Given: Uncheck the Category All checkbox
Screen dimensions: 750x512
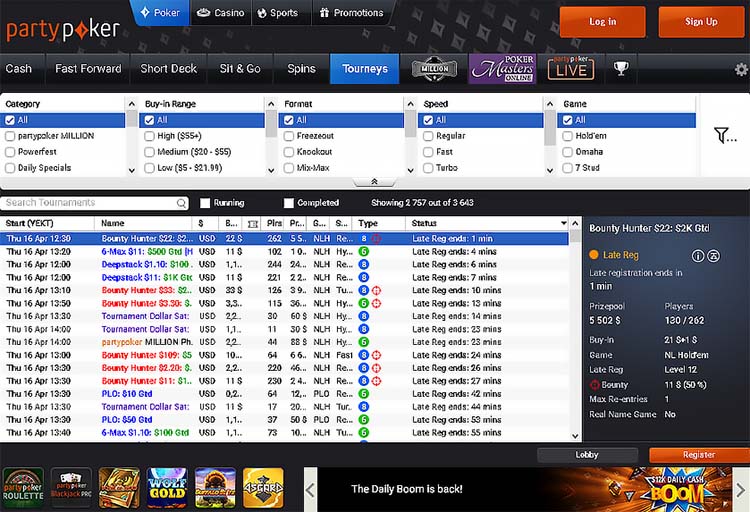Looking at the screenshot, I should [10, 120].
